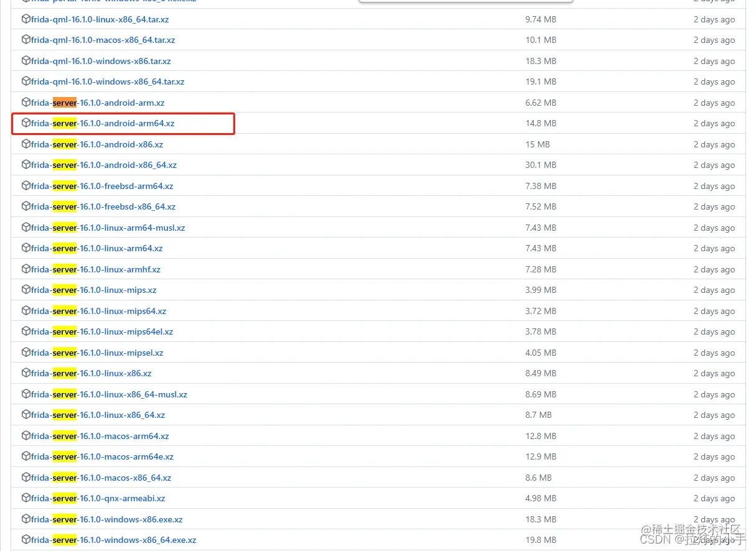Click package icon beside frida-qml-16.1.0-macos-x86_64.tar.xz
The width and height of the screenshot is (756, 551).
26,40
